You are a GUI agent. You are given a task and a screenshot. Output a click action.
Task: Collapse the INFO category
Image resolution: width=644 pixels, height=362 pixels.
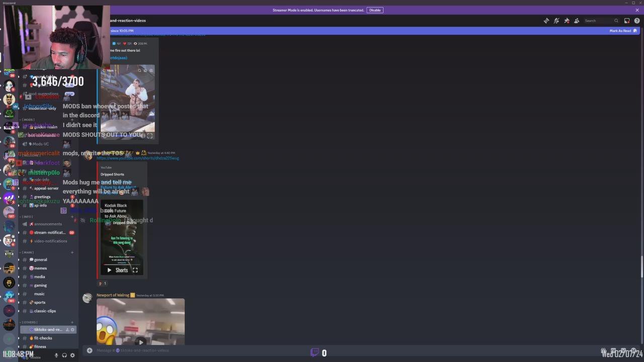coord(26,217)
